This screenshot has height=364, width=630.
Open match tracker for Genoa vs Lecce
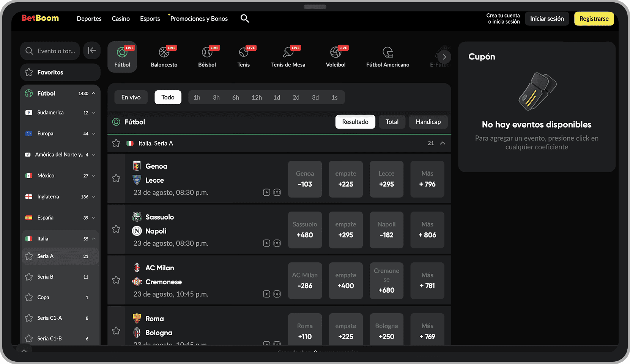[277, 192]
